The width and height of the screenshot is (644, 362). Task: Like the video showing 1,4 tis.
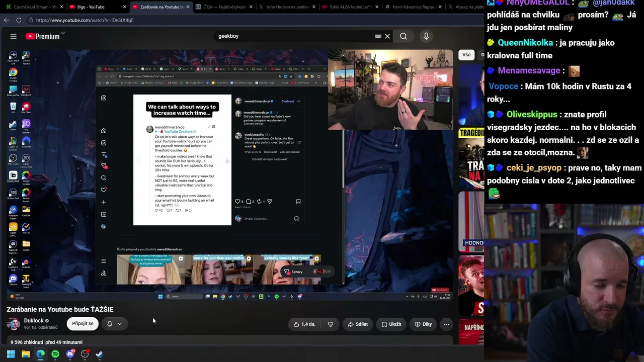tap(304, 324)
